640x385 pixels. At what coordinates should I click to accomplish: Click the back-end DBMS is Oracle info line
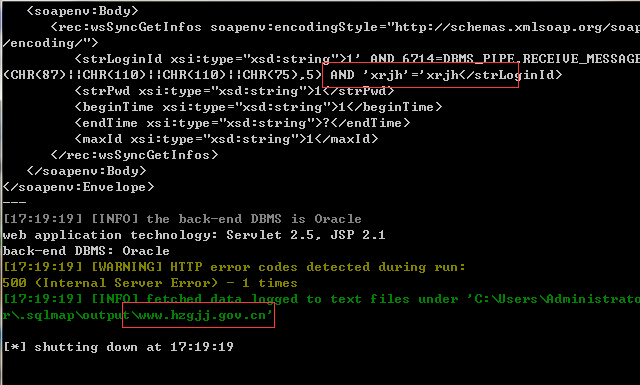[182, 219]
